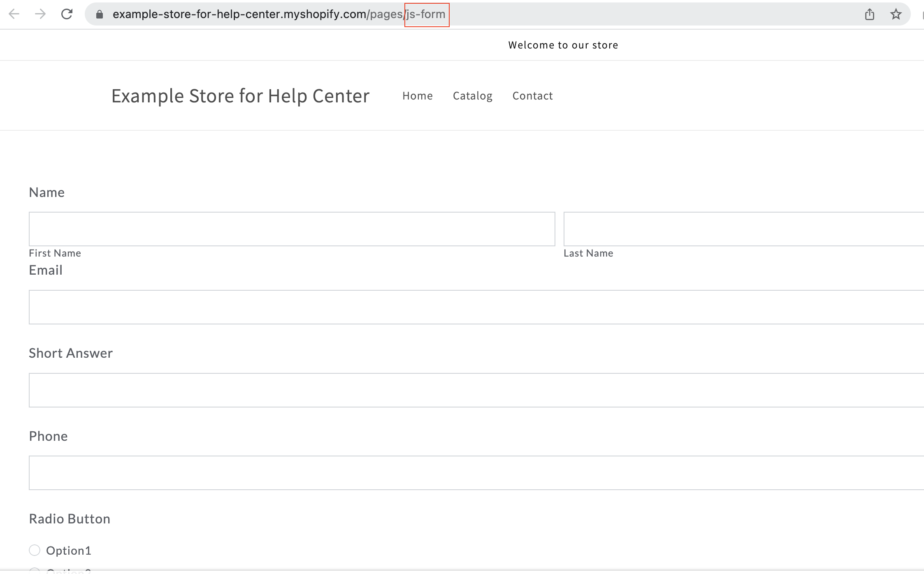The image size is (924, 574).
Task: Click the Welcome to our store banner
Action: pyautogui.click(x=563, y=45)
